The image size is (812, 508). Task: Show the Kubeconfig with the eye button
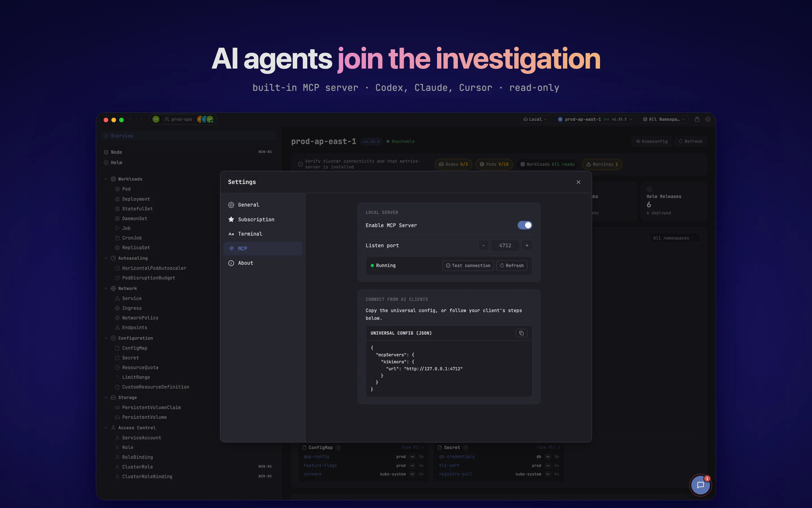[652, 141]
